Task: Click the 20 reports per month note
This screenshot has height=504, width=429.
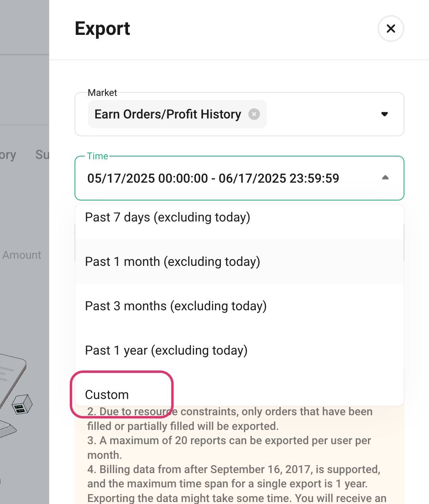Action: pyautogui.click(x=229, y=448)
